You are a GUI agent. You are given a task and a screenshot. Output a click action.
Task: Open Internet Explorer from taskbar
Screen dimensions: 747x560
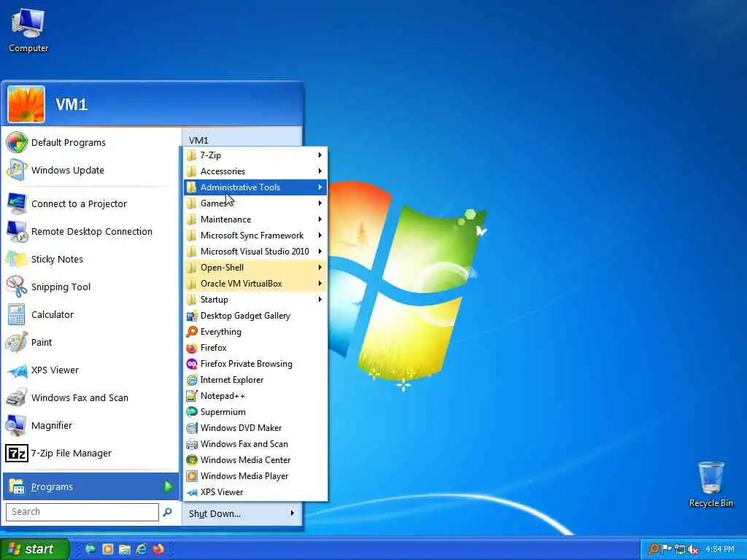142,549
